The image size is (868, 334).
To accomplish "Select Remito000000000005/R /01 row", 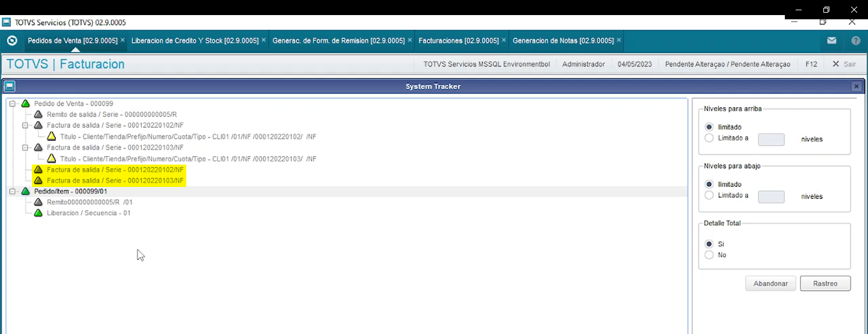I will click(90, 202).
